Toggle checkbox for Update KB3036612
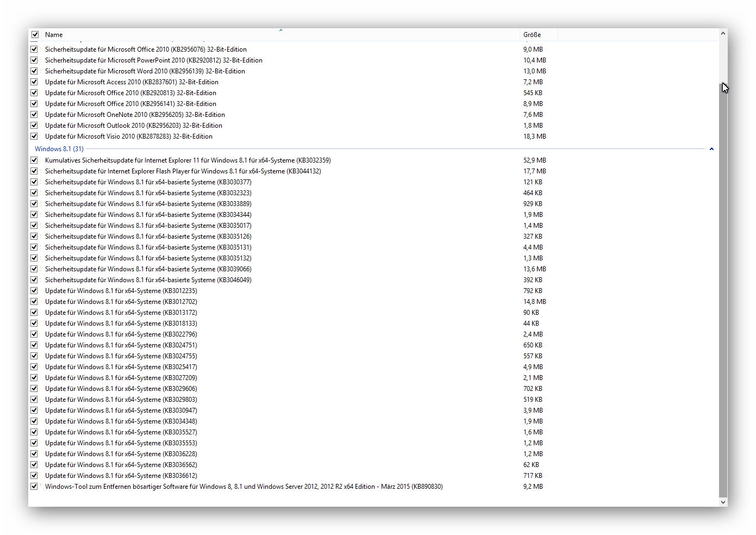 [34, 476]
